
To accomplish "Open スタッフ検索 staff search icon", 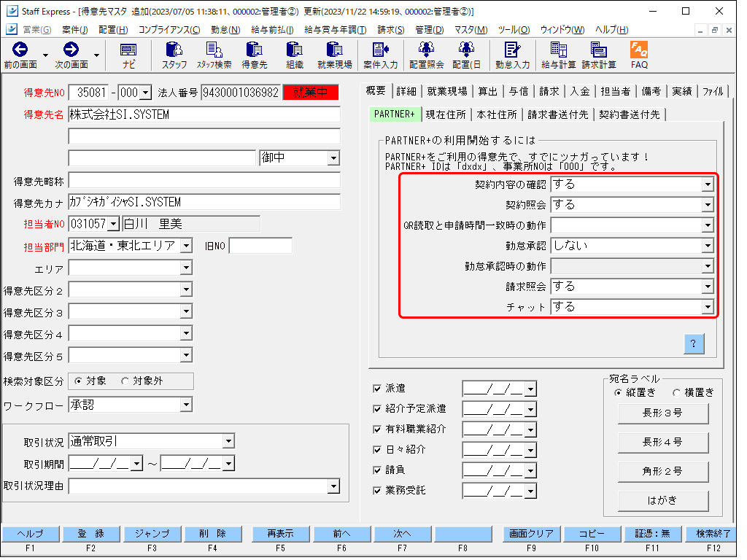I will 214,55.
